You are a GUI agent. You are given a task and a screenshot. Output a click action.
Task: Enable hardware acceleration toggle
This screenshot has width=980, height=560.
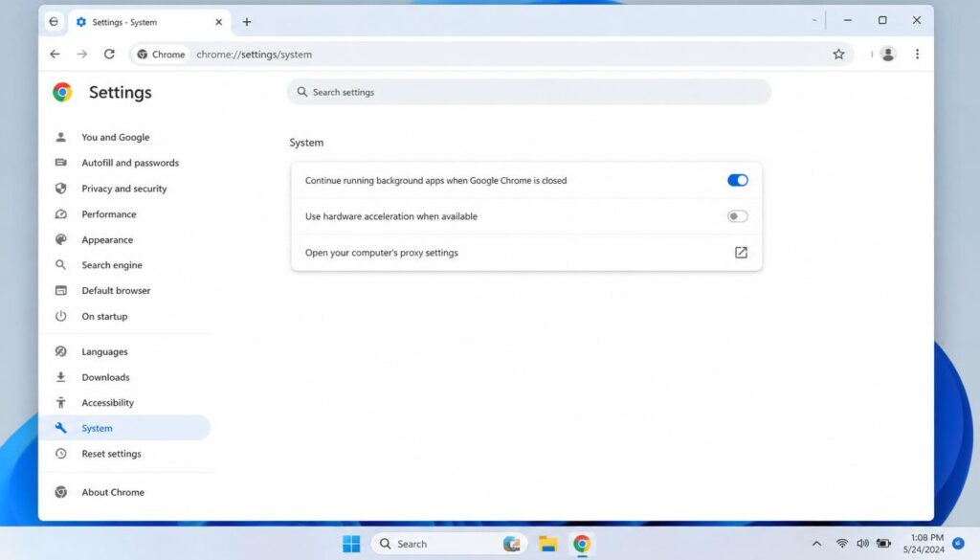pyautogui.click(x=738, y=216)
